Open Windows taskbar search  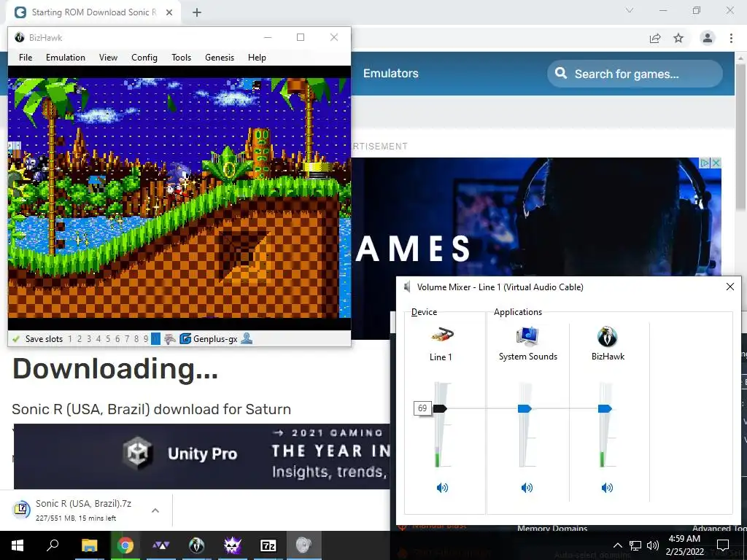53,545
